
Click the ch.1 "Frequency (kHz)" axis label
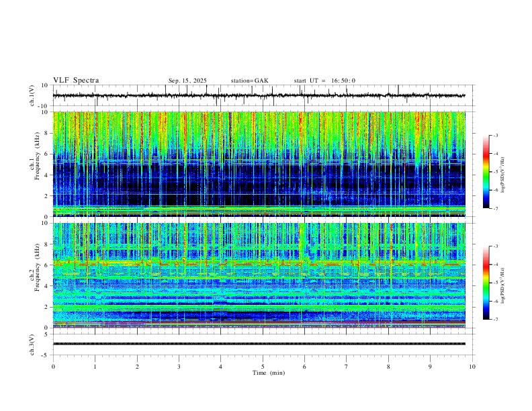click(37, 156)
